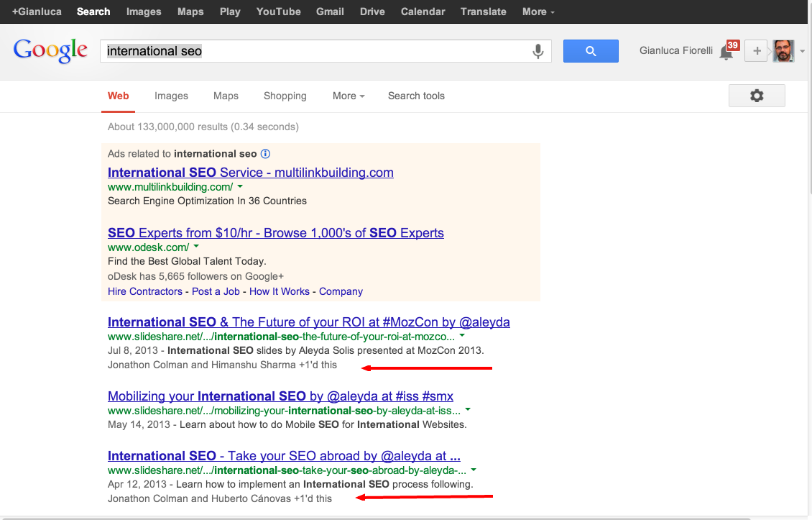The image size is (812, 520).
Task: Select the Shopping search tab
Action: 285,96
